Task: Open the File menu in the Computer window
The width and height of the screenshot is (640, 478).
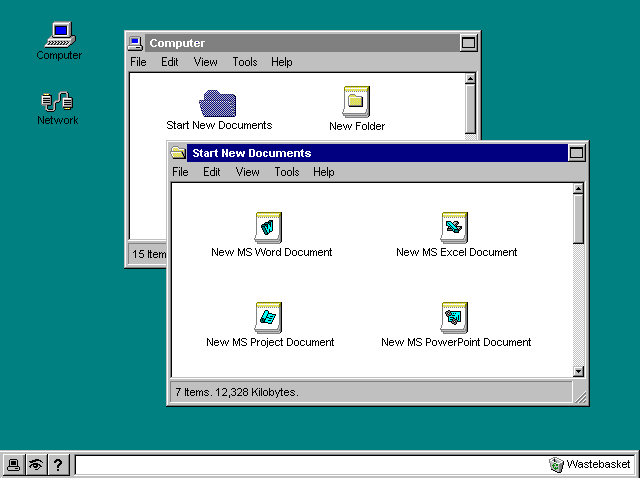Action: 138,62
